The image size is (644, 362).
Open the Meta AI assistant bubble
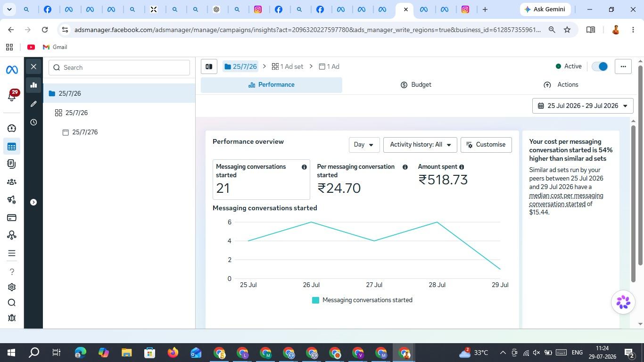(x=623, y=302)
